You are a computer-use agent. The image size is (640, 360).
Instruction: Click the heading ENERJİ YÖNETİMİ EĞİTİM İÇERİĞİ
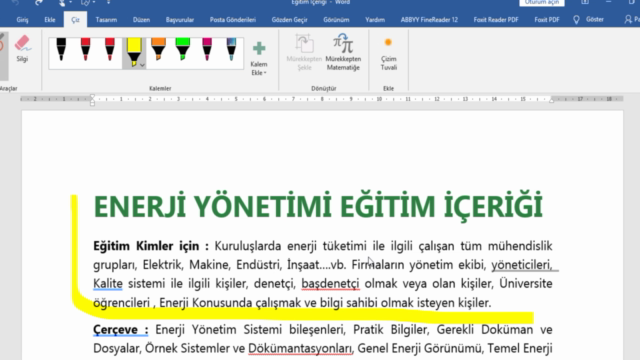pyautogui.click(x=318, y=207)
